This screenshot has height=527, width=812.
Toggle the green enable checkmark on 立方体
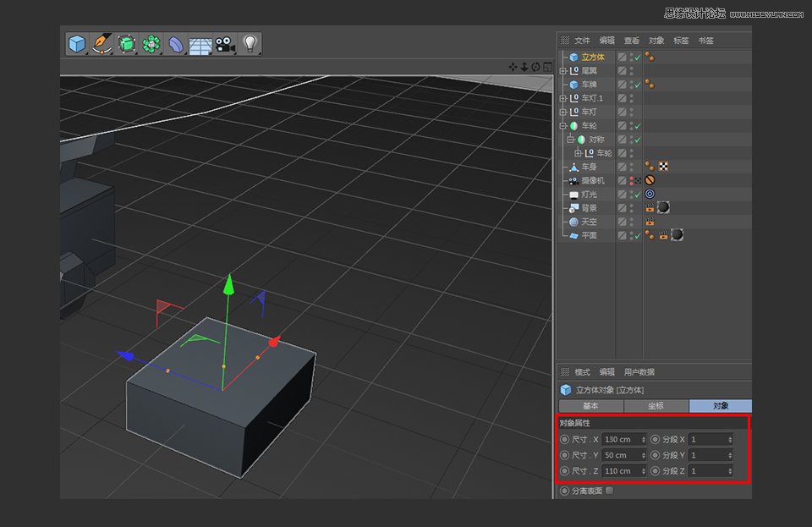(x=638, y=56)
